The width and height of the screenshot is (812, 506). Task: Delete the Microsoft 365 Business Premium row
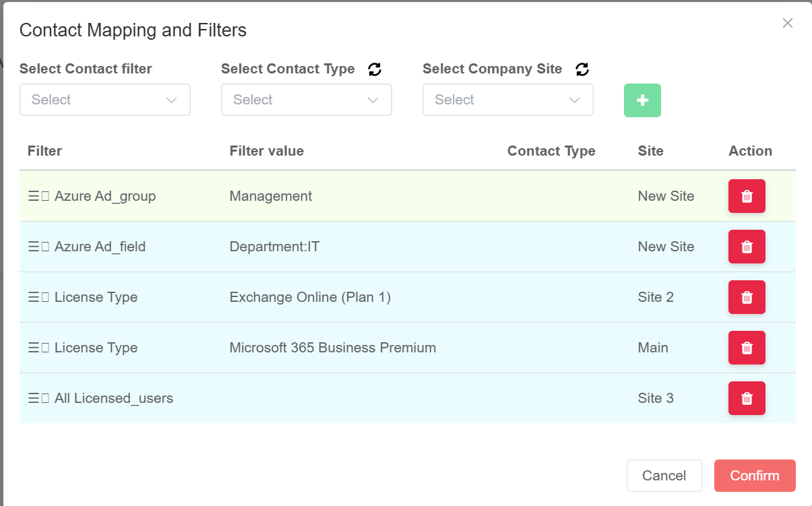click(x=747, y=348)
